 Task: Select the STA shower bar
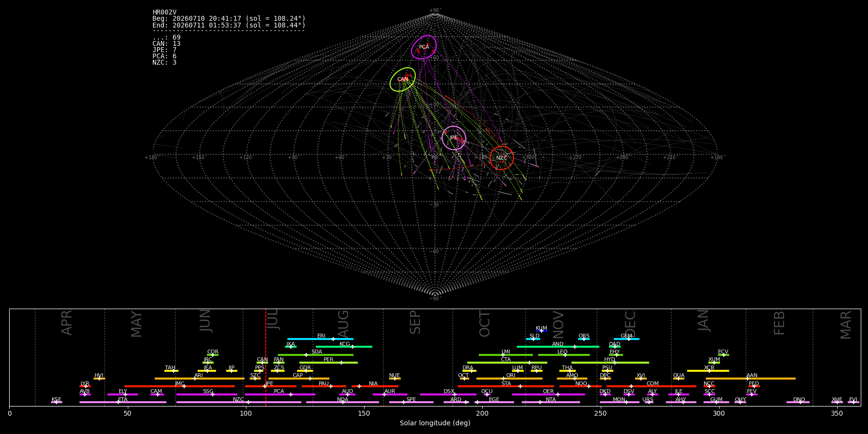pos(506,386)
